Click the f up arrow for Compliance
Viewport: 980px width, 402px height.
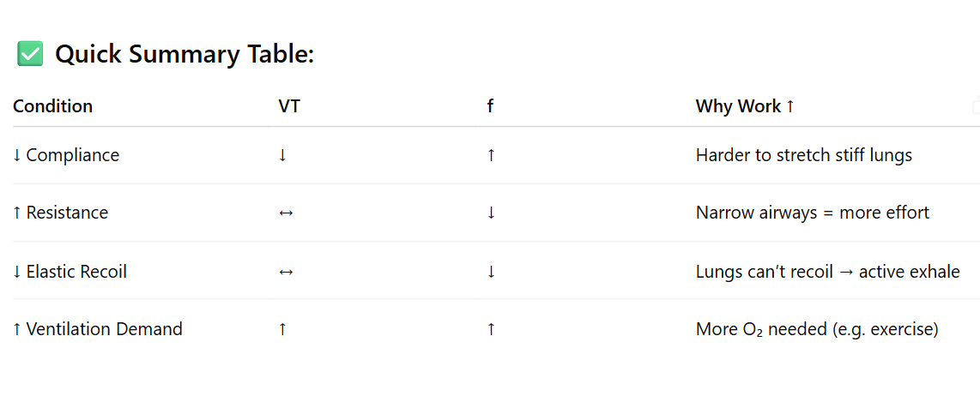pos(491,155)
